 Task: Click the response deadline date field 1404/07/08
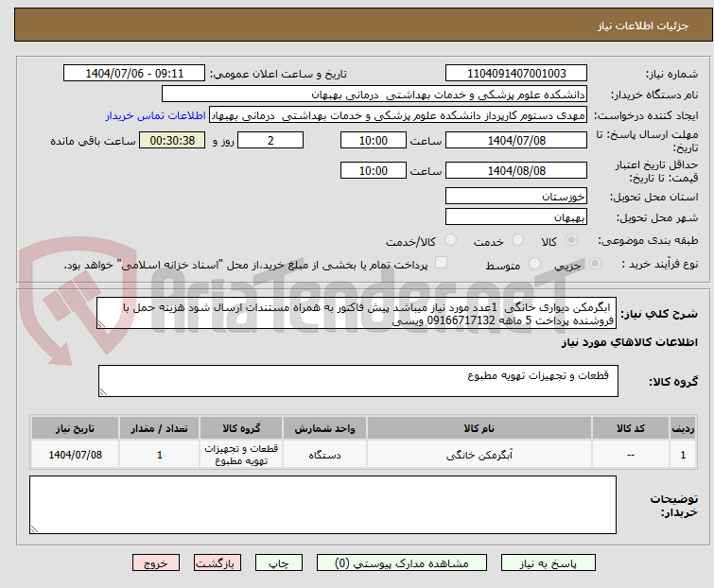point(516,141)
